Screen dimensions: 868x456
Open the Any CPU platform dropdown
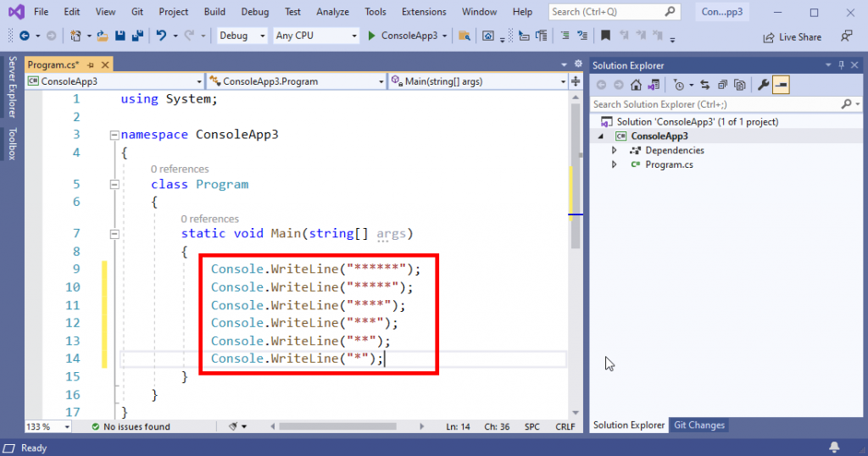click(316, 36)
